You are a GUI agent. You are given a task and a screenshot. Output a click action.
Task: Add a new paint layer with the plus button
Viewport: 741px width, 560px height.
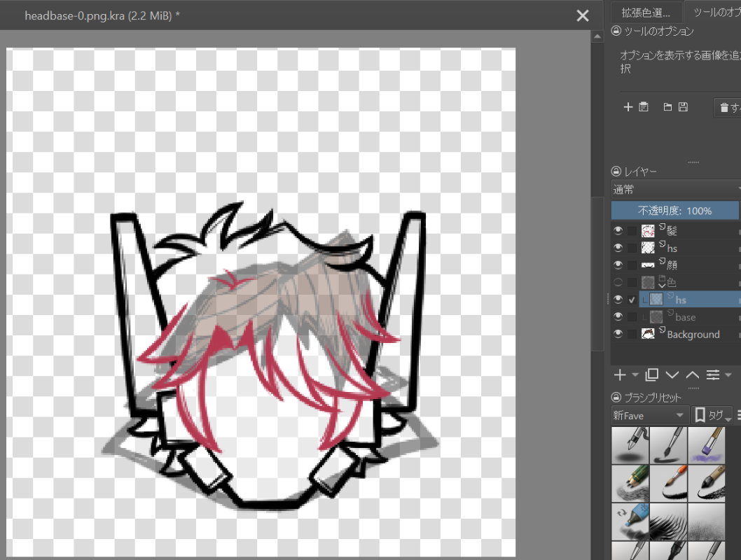[x=620, y=375]
